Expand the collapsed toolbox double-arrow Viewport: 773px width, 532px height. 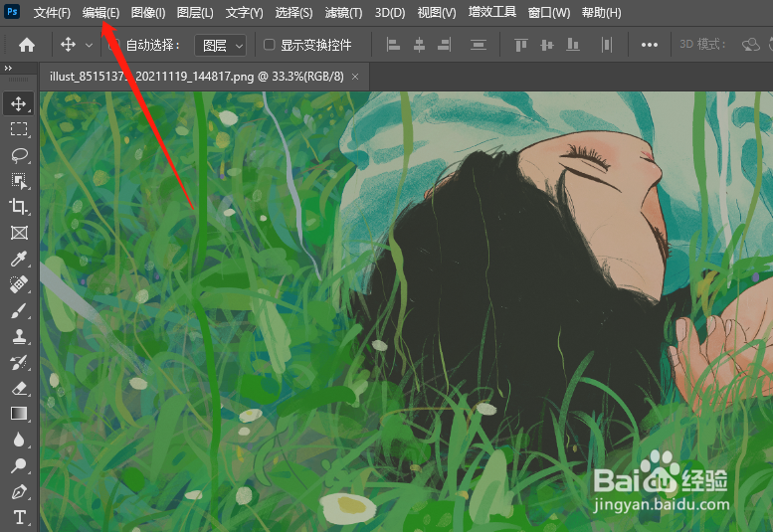click(x=8, y=68)
